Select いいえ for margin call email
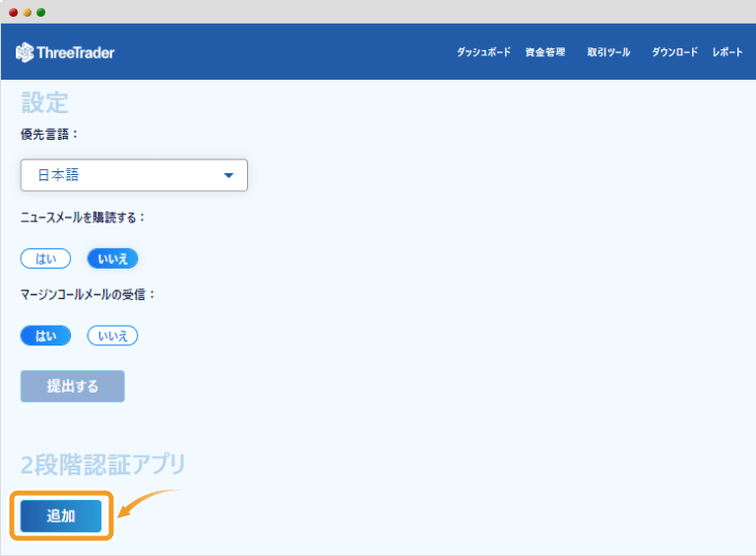 pos(112,336)
